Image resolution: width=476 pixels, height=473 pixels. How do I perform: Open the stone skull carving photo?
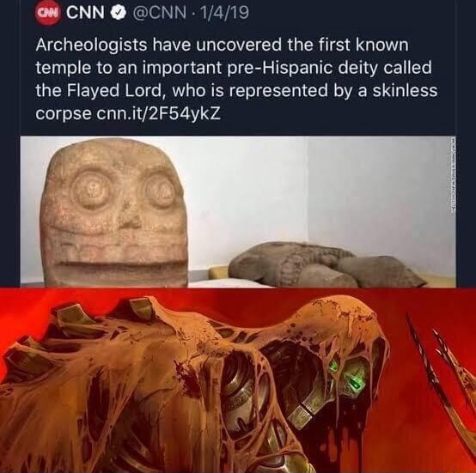(238, 211)
